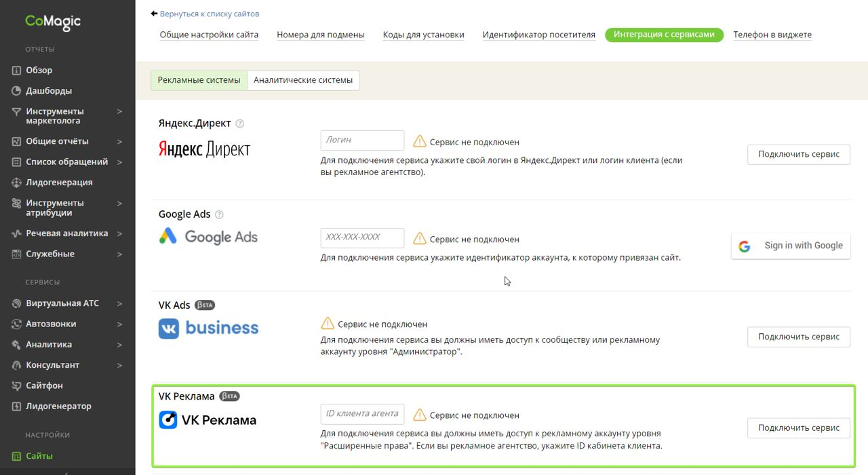Open the Номера для подмены tab
The width and height of the screenshot is (868, 475).
coord(320,35)
